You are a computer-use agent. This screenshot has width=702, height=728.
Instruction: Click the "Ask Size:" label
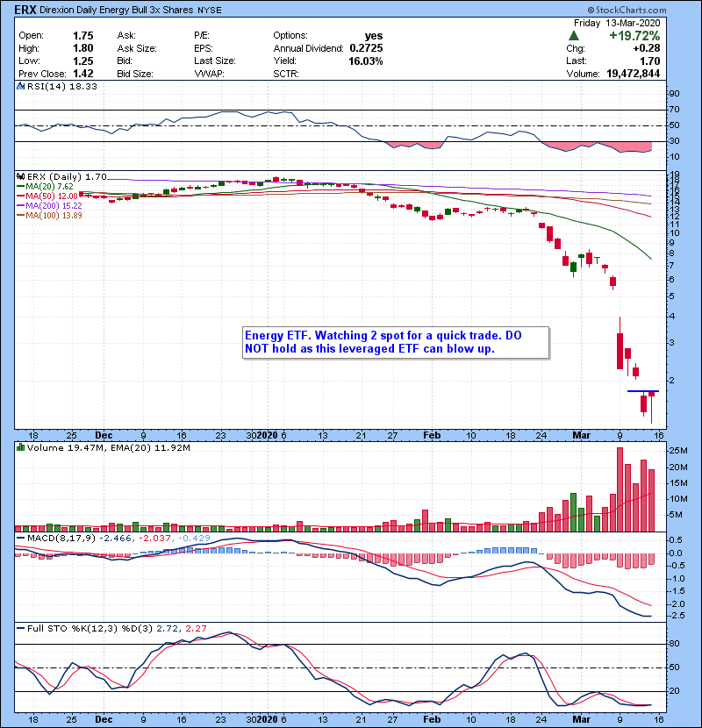pos(137,48)
